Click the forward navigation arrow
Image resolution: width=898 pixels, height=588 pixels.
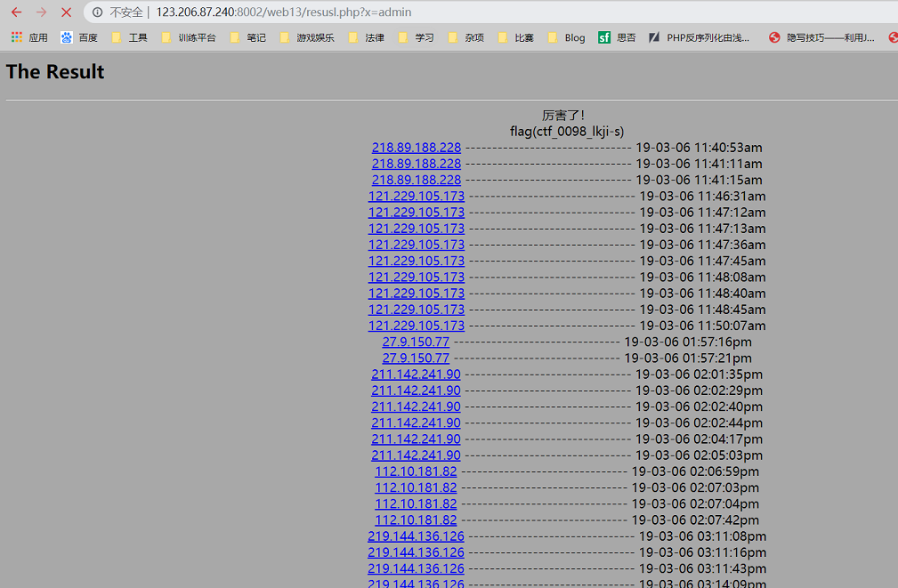click(41, 12)
